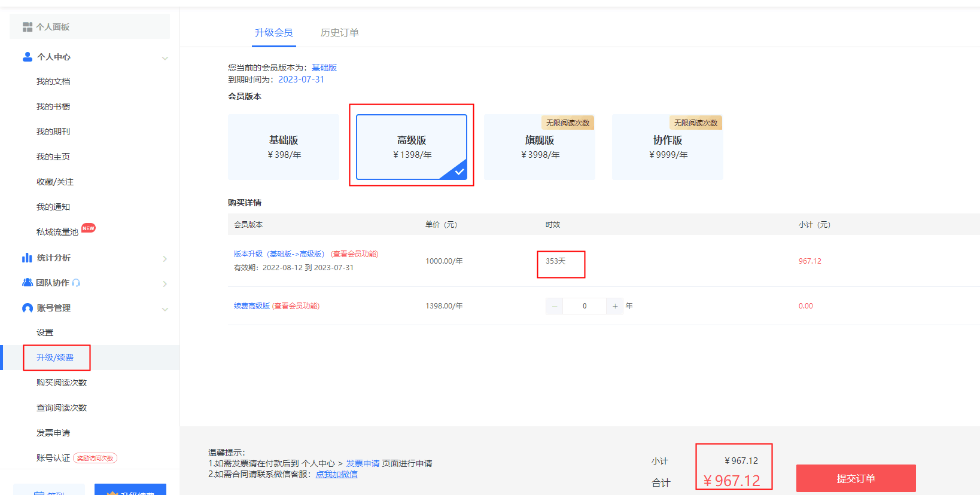The width and height of the screenshot is (980, 495).
Task: Click the 版本升级 (基础版->高级版) link
Action: click(x=279, y=254)
